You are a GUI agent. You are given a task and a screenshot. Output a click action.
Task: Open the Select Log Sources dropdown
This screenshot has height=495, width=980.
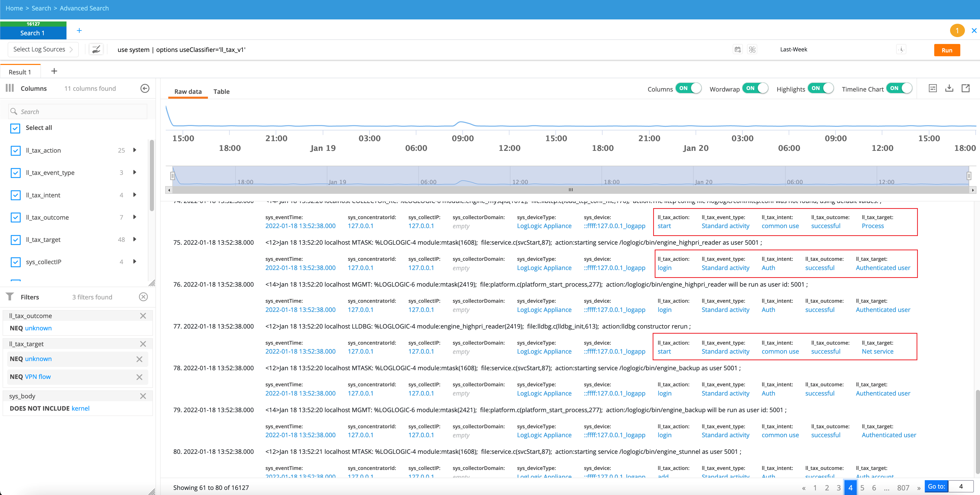click(x=43, y=49)
